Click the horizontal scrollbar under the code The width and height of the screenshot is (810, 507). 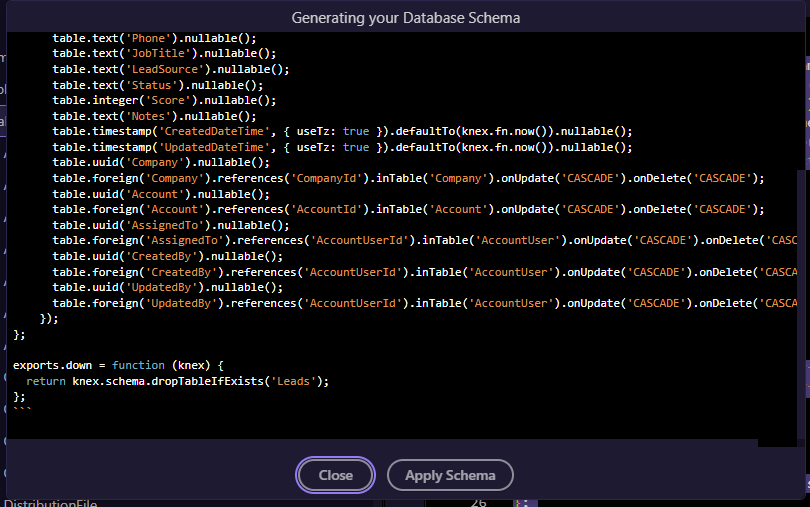(x=382, y=443)
